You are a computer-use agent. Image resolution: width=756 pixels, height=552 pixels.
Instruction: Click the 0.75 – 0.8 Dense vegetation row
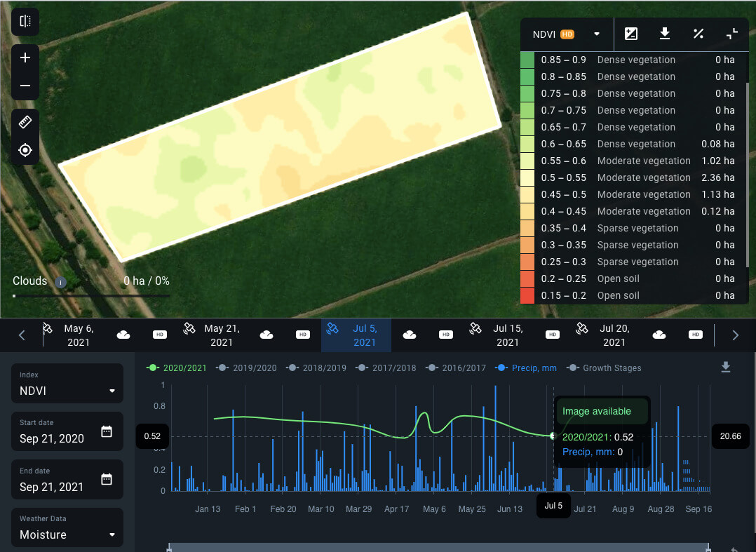click(634, 93)
